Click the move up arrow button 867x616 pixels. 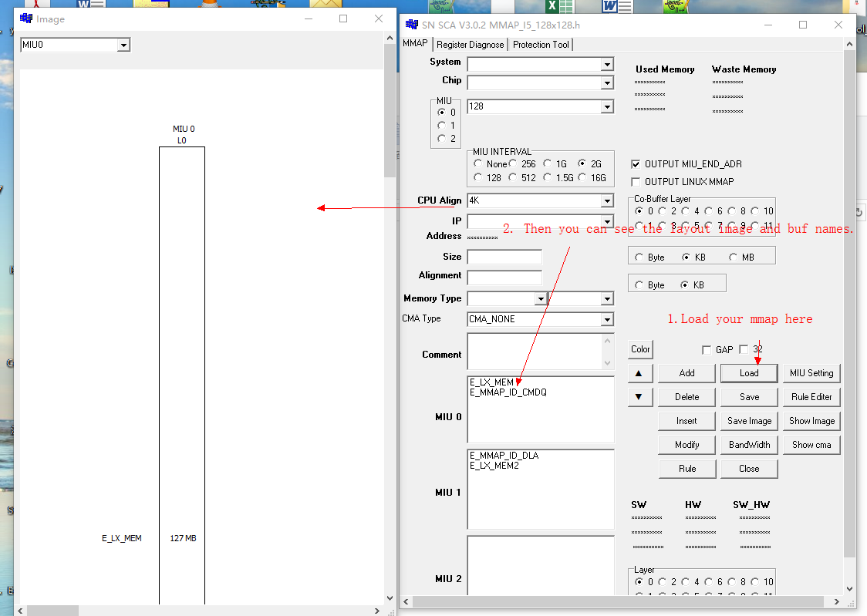pyautogui.click(x=639, y=373)
